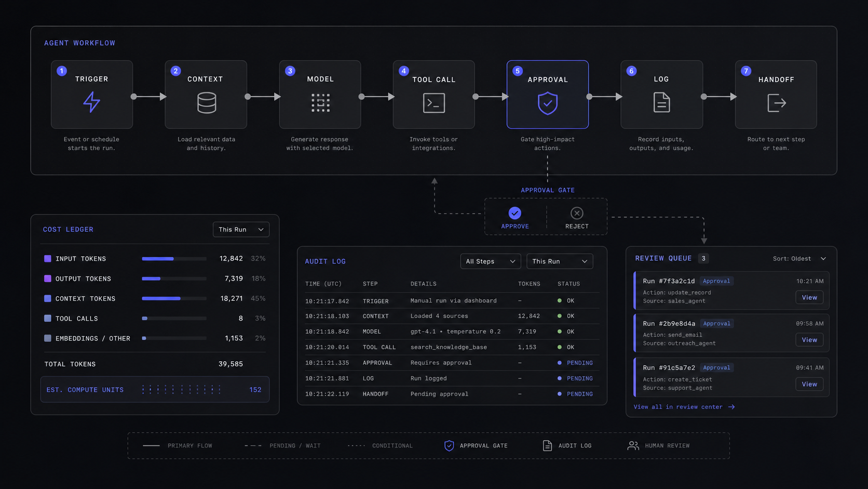View Run #7f3a2c1d details
Image resolution: width=868 pixels, height=489 pixels.
pos(809,297)
